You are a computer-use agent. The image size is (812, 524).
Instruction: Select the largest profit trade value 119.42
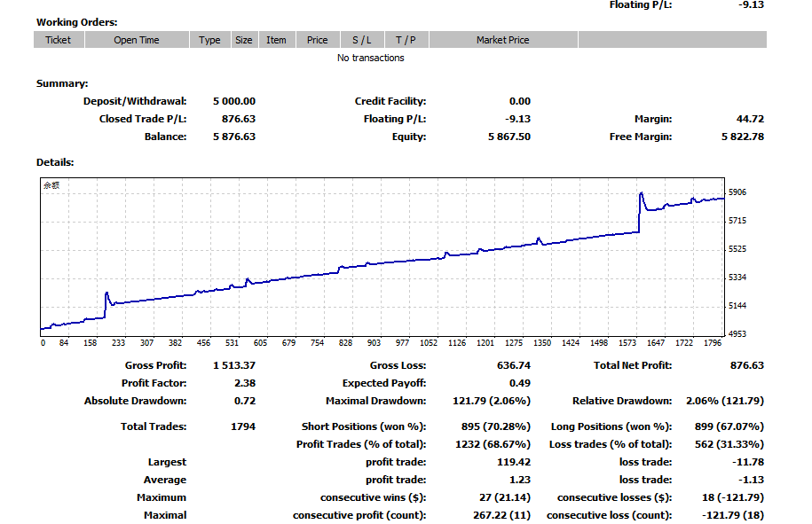pyautogui.click(x=515, y=462)
